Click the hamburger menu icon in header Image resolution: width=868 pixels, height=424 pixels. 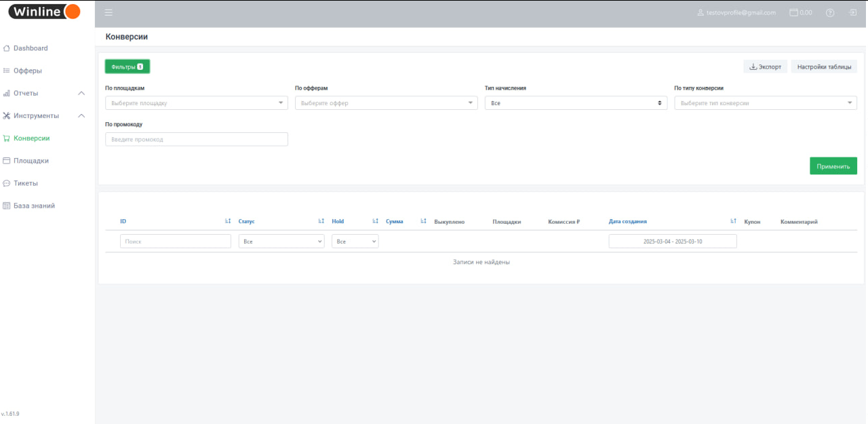point(108,13)
